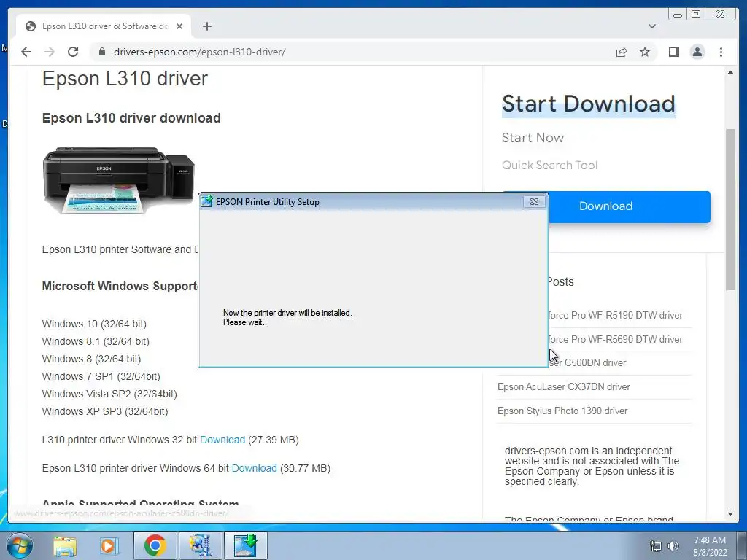747x560 pixels.
Task: Click the Windows XP SP3 (32/64bit) line
Action: pos(105,411)
